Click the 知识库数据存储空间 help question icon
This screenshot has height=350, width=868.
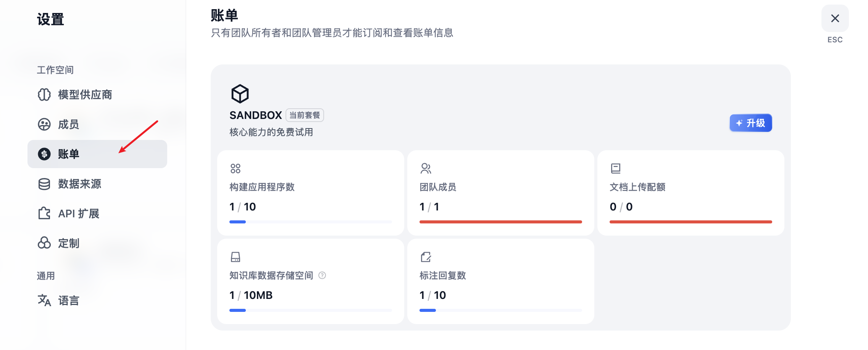click(x=322, y=275)
